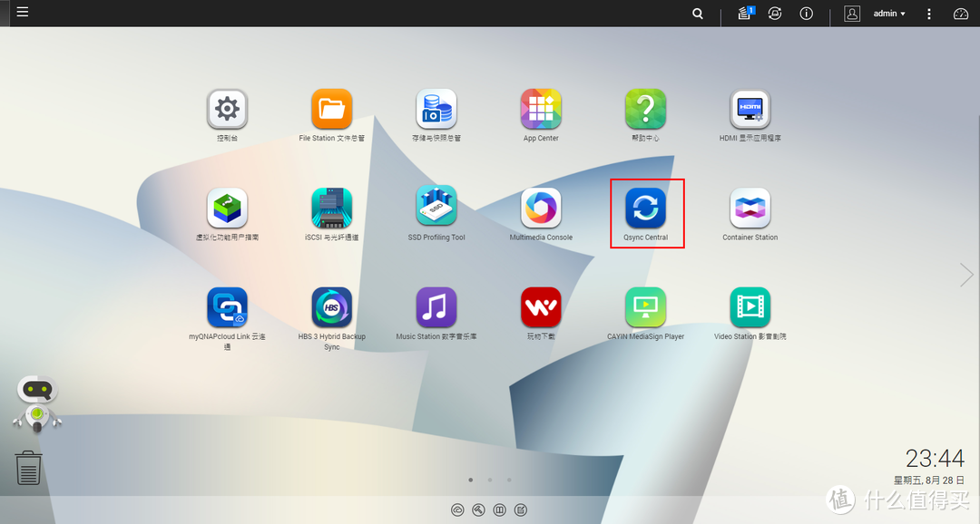Switch to the second desktop page dot
Image resolution: width=980 pixels, height=524 pixels.
pos(490,480)
